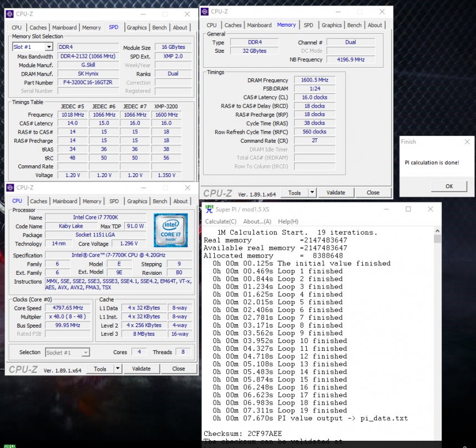Click Checksum line 2CF97AEE

point(243,434)
